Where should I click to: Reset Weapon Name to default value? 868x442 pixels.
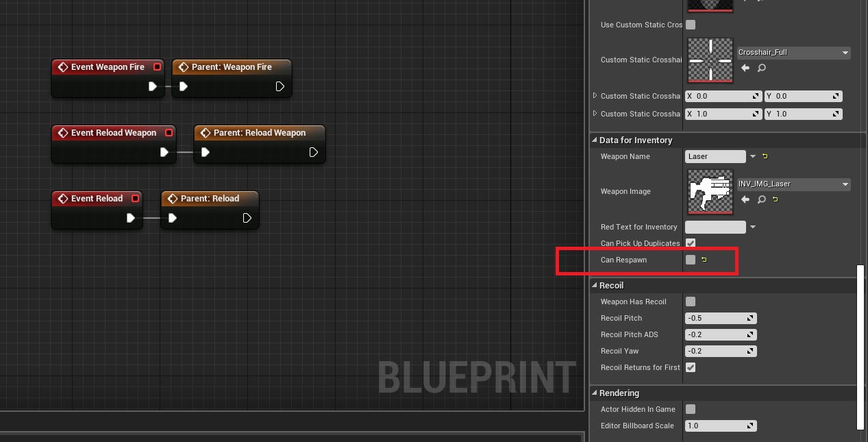765,157
